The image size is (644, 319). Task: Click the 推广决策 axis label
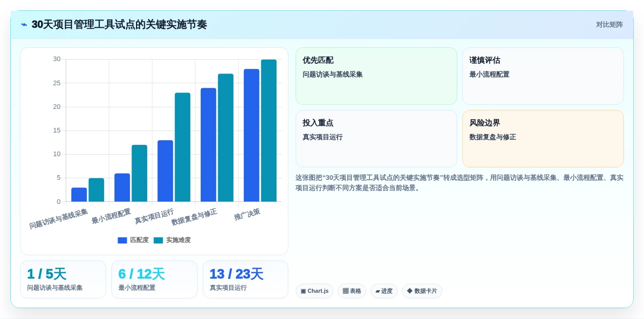(x=247, y=214)
